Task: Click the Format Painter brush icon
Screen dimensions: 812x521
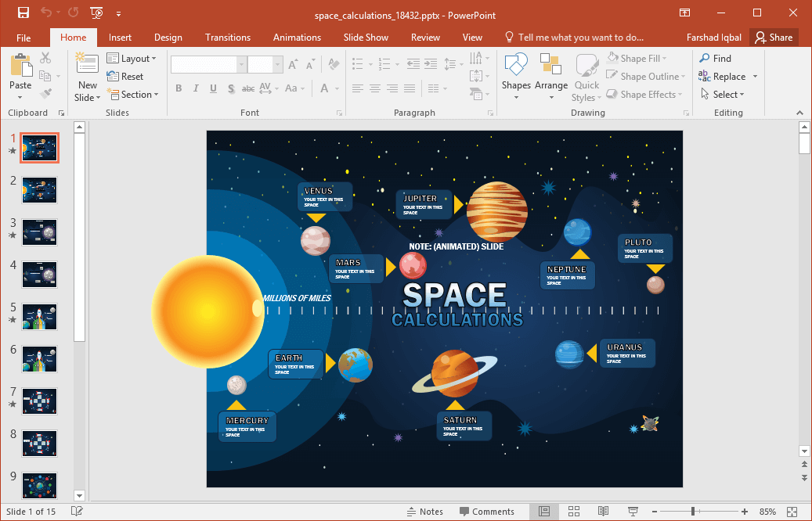Action: pos(45,94)
